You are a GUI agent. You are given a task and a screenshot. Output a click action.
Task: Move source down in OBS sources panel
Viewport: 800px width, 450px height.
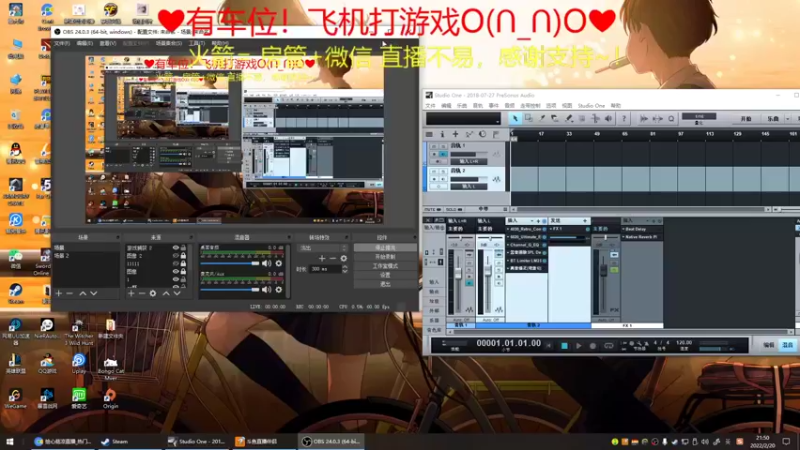(177, 293)
